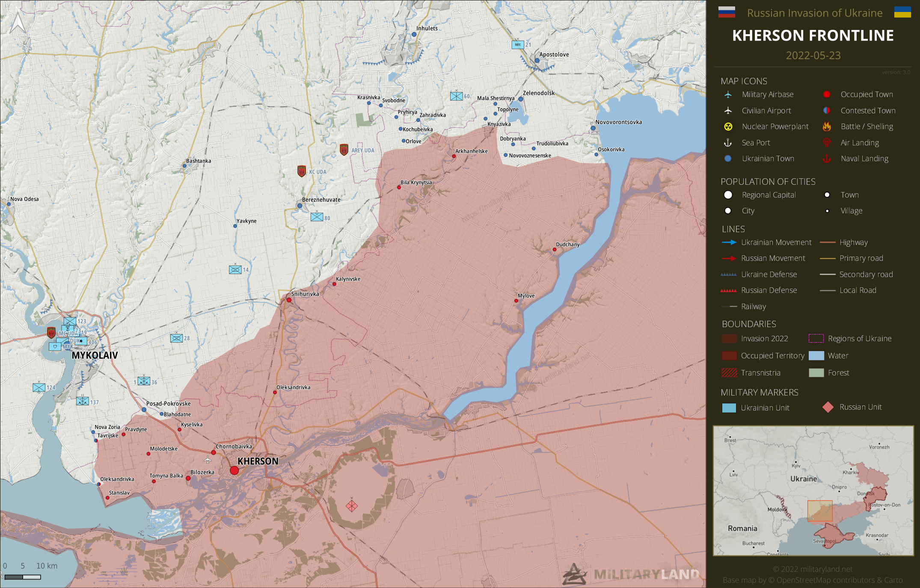Image resolution: width=920 pixels, height=588 pixels.
Task: Click the Ukrainian unit 137 marker
Action: pos(83,402)
